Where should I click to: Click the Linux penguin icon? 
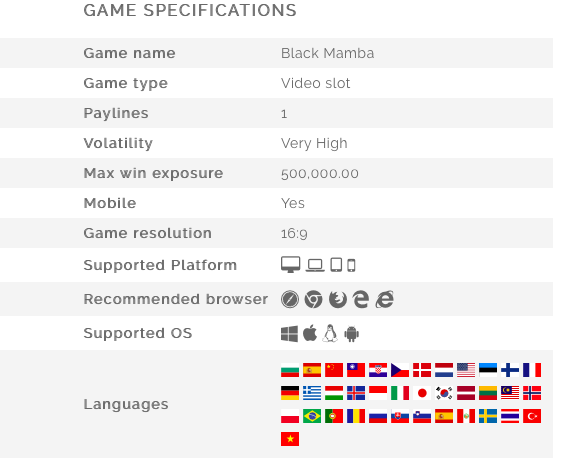[x=330, y=333]
